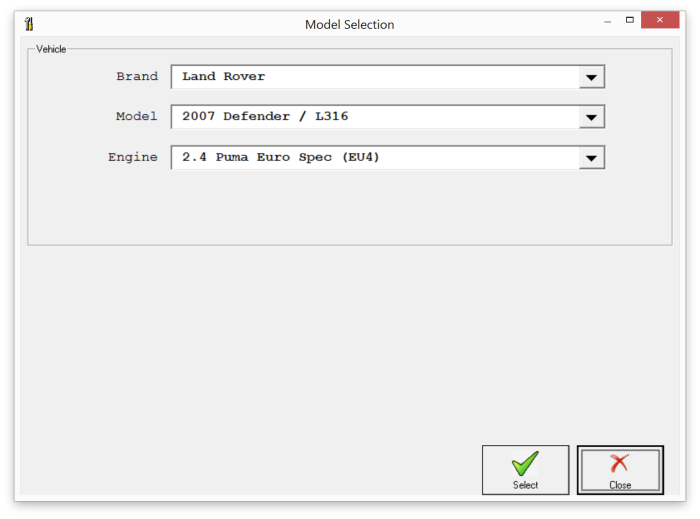Close window via red title bar X

[660, 20]
